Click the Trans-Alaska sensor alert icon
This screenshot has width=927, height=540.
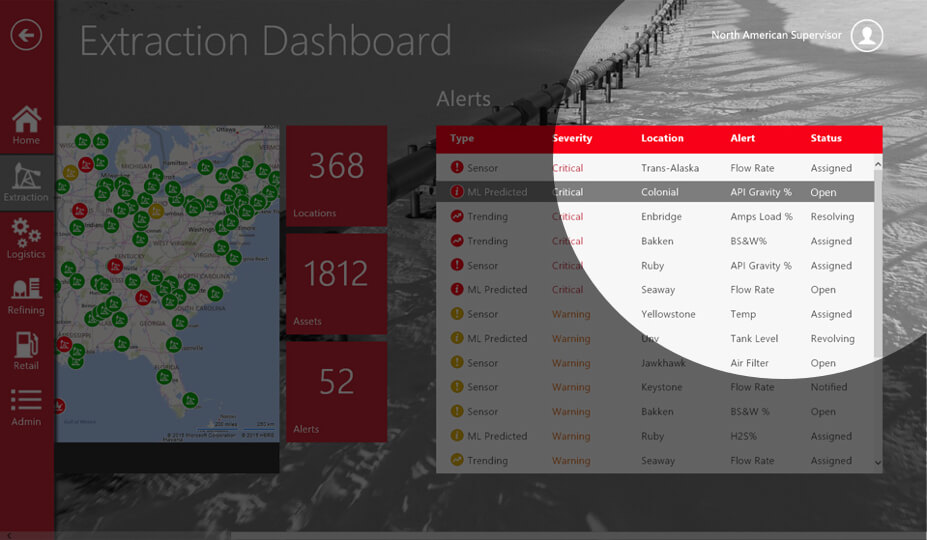(457, 168)
